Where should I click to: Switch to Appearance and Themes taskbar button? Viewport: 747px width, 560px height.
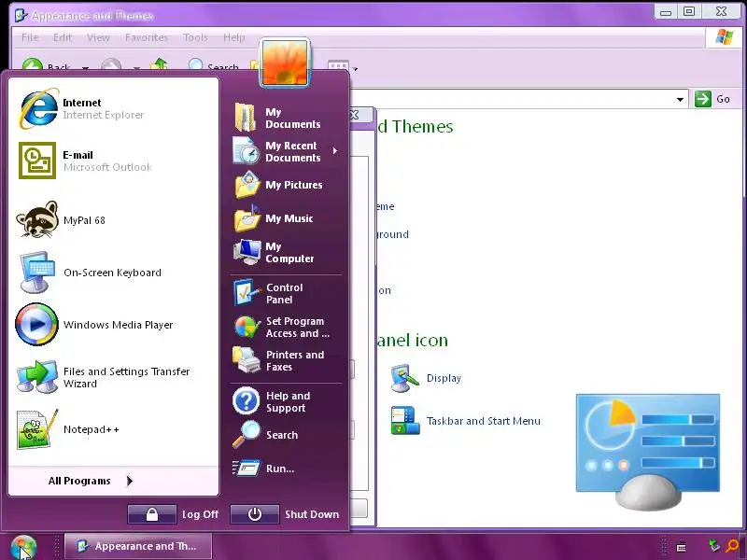point(137,546)
